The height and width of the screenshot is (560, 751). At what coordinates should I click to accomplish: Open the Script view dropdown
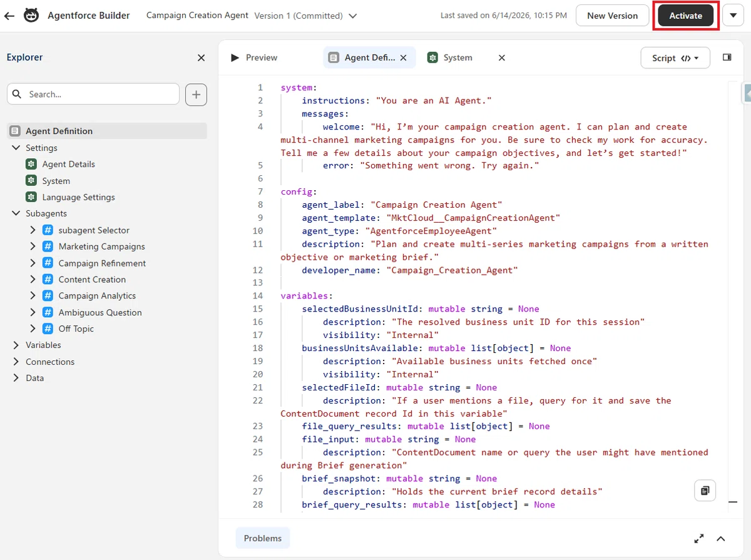tap(675, 58)
